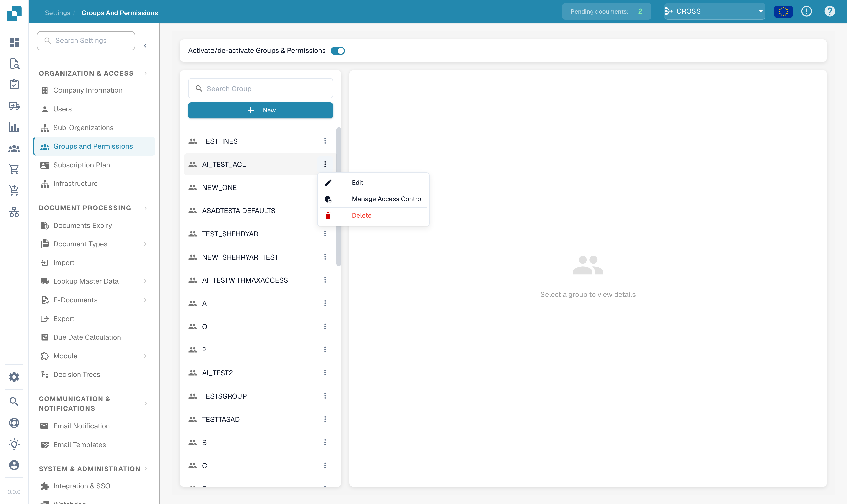Open the add-to-cart icon in left rail
The image size is (847, 504).
(x=14, y=190)
